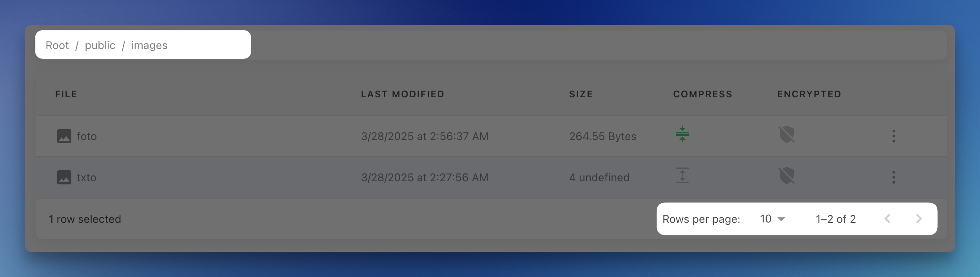Click the ENCRYPTED column header
980x277 pixels.
coord(809,94)
